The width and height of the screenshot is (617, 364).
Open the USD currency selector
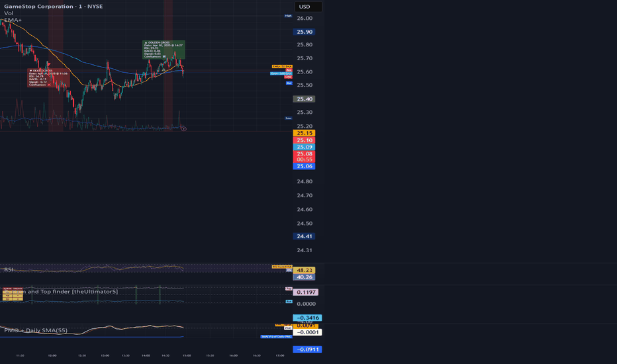(x=308, y=7)
